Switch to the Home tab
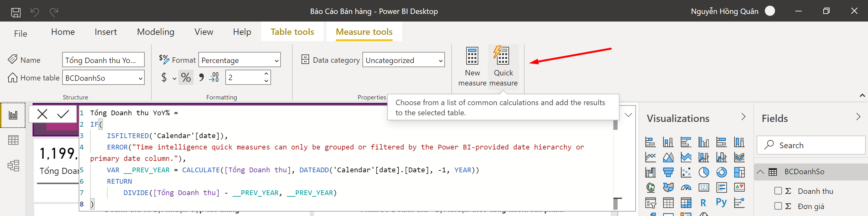 pyautogui.click(x=63, y=32)
